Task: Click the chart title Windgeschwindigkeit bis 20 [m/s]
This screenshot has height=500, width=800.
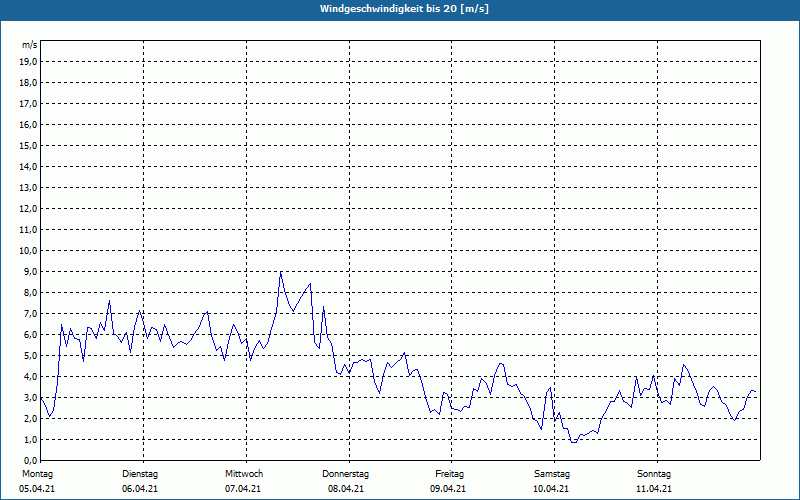Action: pos(405,9)
